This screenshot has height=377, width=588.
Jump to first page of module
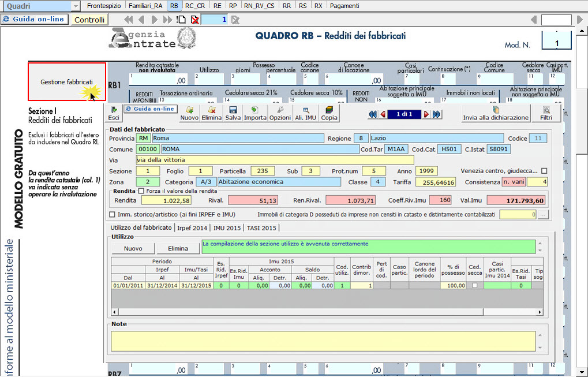[x=128, y=20]
